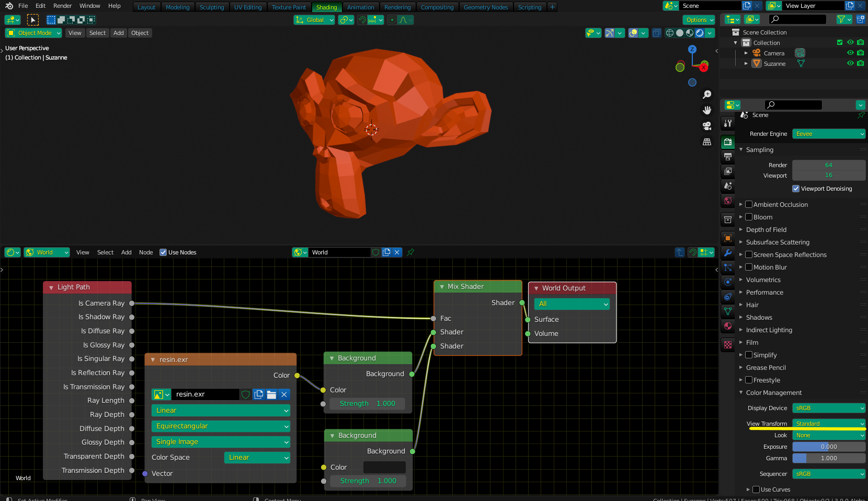868x501 pixels.
Task: Unlink resin.exr image with X button
Action: click(x=284, y=394)
